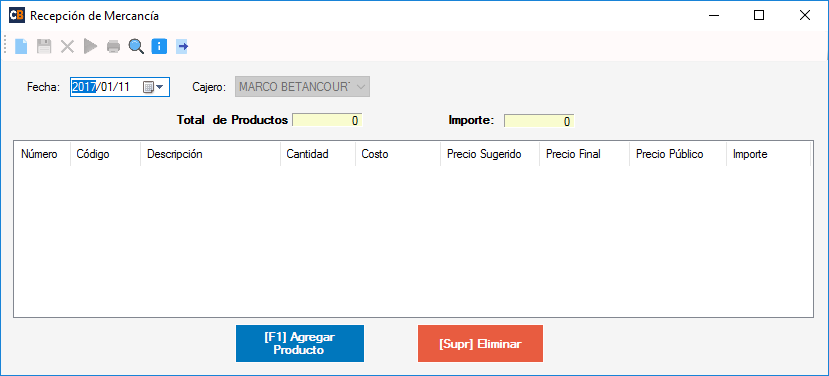This screenshot has width=829, height=376.
Task: Click the Precio Público column header
Action: pyautogui.click(x=678, y=154)
